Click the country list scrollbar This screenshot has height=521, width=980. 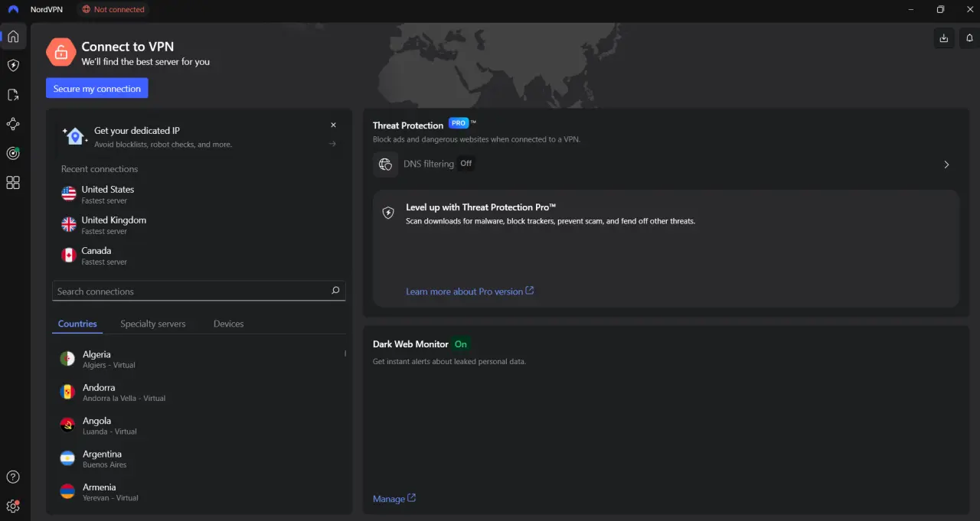(x=345, y=353)
